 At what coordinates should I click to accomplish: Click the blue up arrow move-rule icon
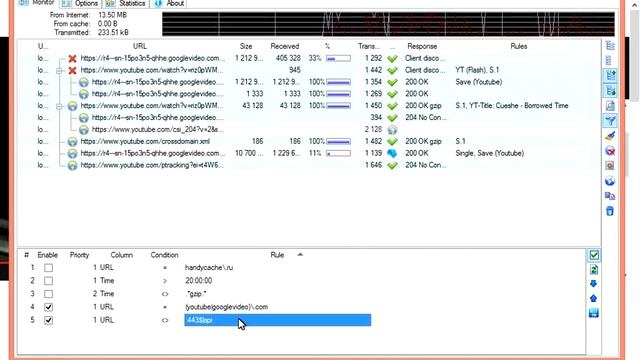click(x=594, y=298)
